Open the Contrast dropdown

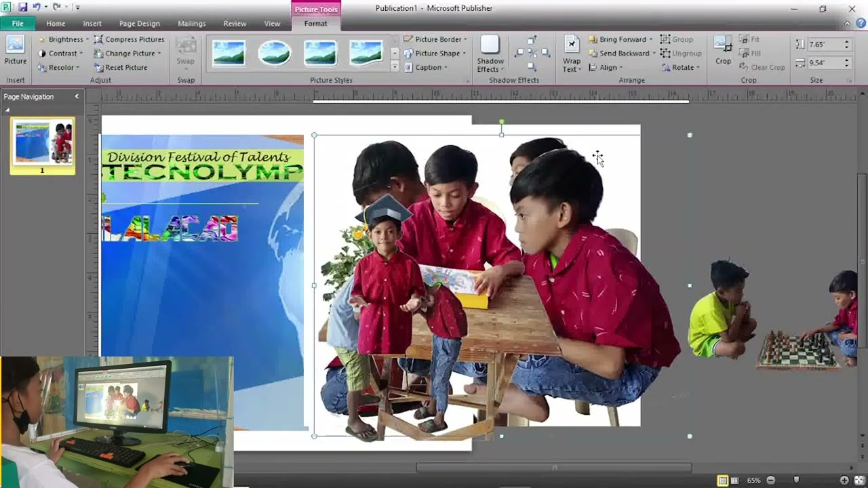click(x=60, y=53)
